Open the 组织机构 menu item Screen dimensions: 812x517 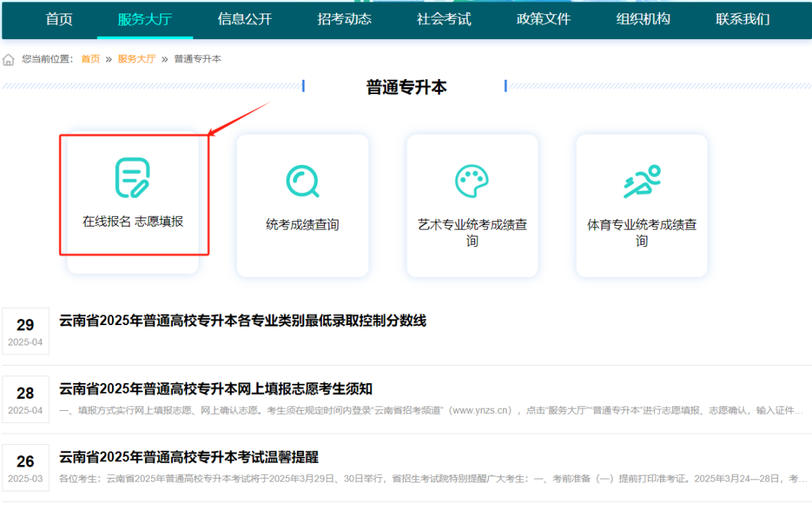pos(643,19)
